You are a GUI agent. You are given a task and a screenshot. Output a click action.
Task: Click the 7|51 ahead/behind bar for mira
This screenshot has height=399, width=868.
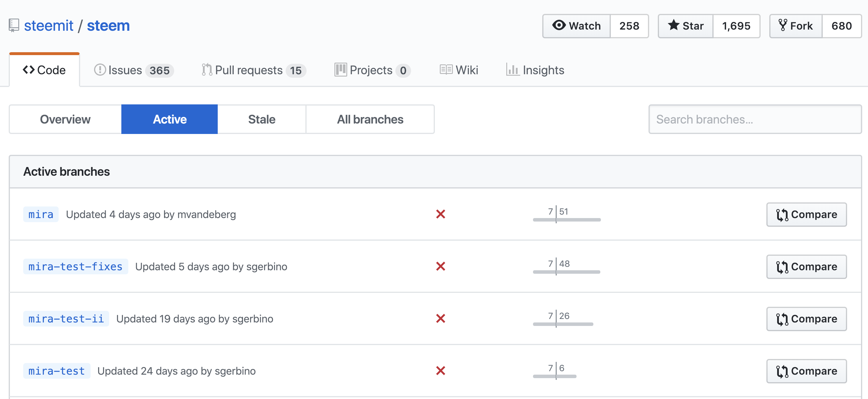coord(567,214)
